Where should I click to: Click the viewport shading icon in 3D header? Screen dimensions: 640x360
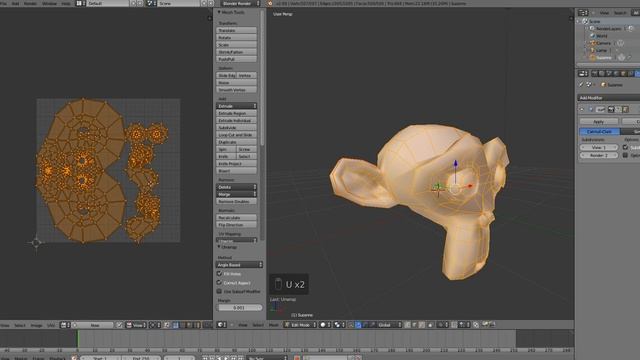[325, 325]
